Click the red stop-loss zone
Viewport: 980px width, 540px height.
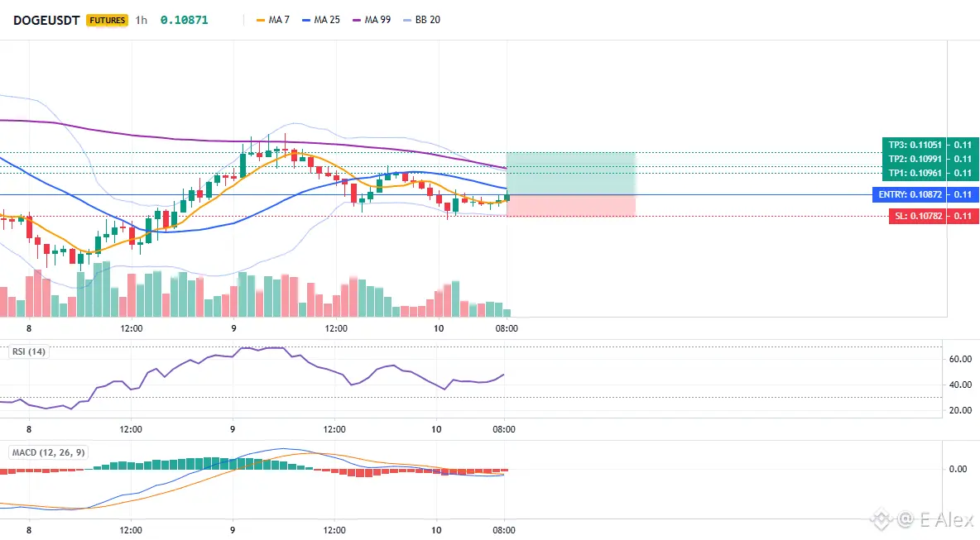[570, 205]
